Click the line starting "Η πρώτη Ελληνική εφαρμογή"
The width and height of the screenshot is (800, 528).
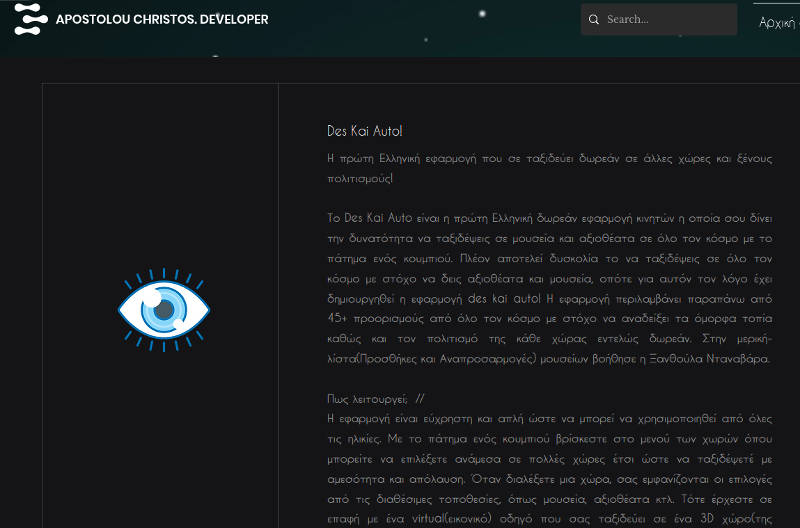coord(549,159)
